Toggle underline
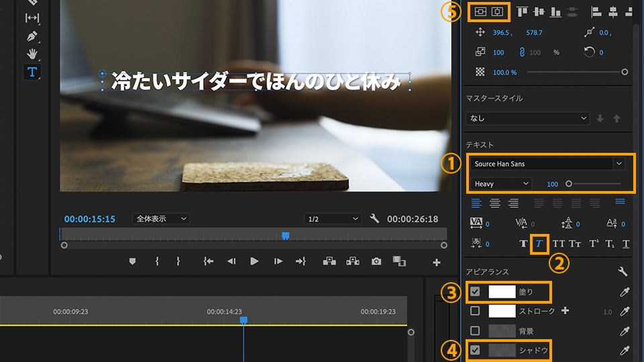Screen dimensions: 644x362 (x=626, y=244)
